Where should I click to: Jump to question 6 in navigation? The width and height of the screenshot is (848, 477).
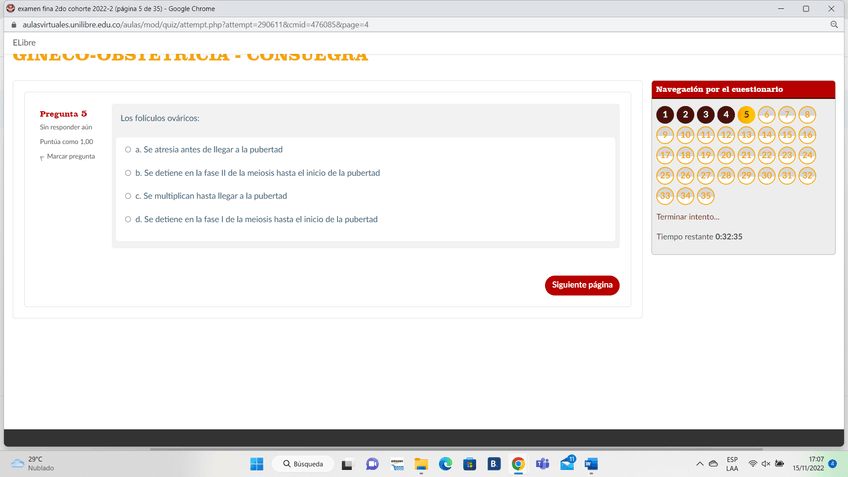pyautogui.click(x=766, y=115)
